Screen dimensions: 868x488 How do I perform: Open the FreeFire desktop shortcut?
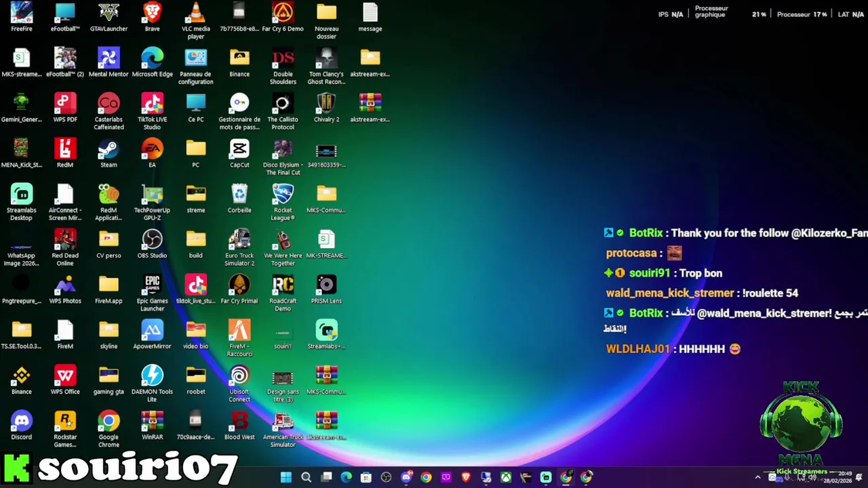tap(21, 18)
